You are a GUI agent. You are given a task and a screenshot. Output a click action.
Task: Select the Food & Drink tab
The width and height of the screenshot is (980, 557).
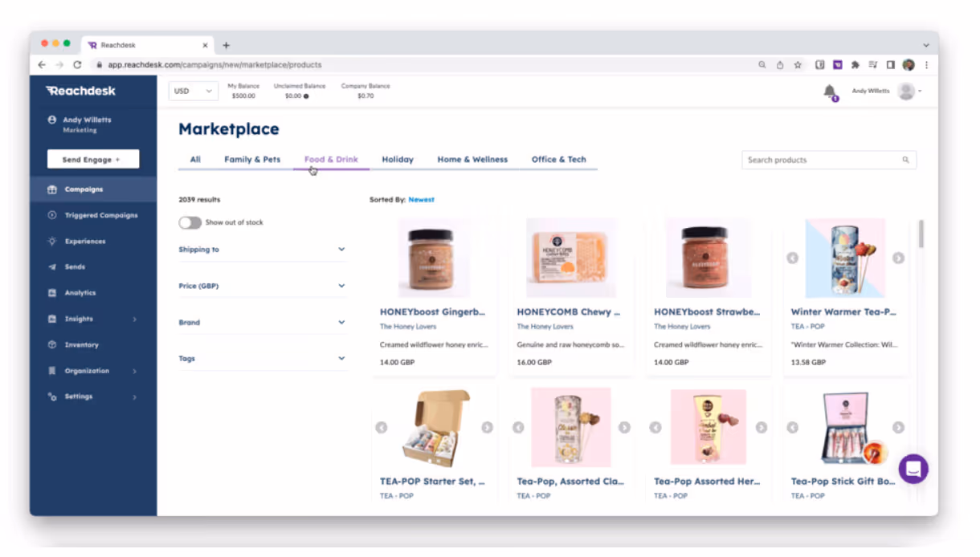(331, 160)
